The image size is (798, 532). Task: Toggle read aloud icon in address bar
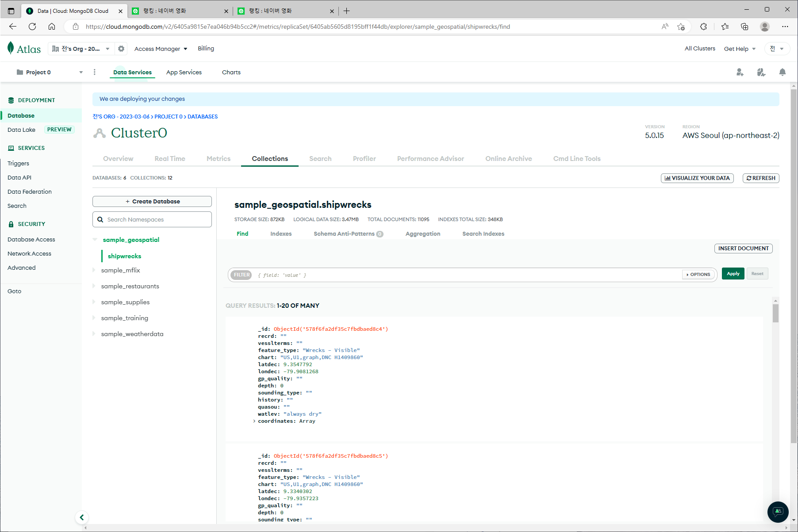tap(664, 27)
